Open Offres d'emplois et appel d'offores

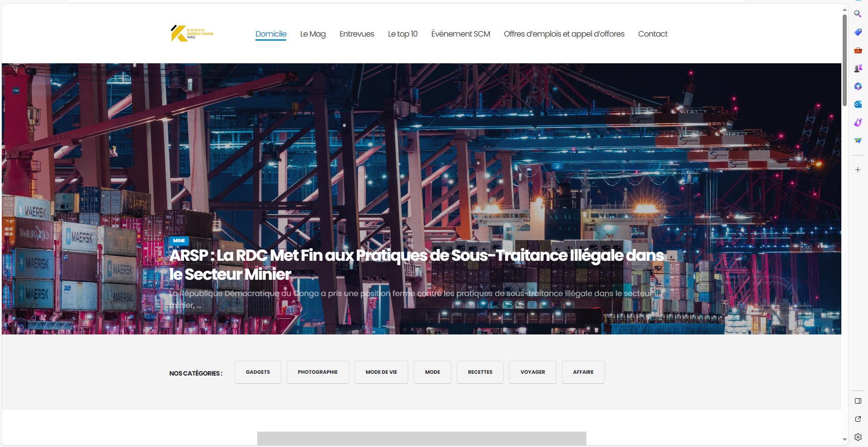click(564, 34)
